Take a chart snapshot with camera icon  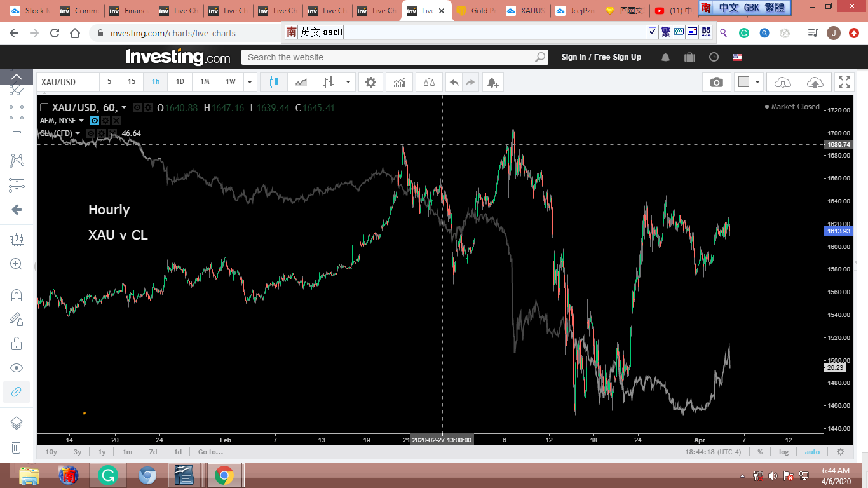716,82
